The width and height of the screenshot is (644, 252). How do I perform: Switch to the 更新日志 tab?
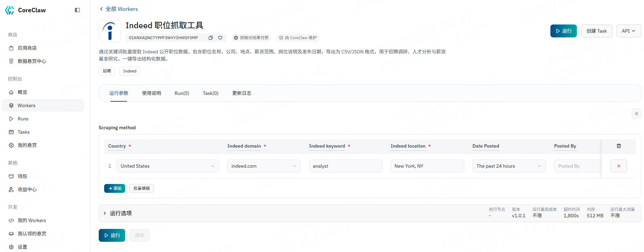click(242, 93)
